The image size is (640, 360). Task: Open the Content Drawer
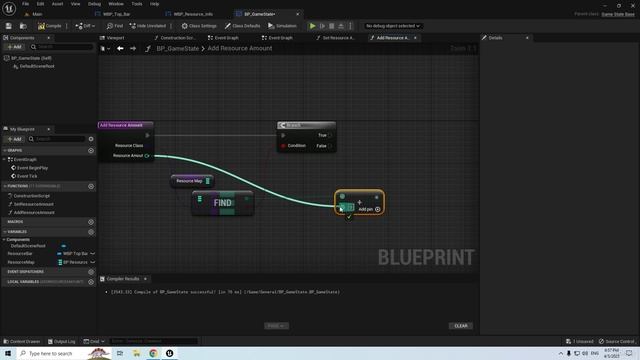22,341
